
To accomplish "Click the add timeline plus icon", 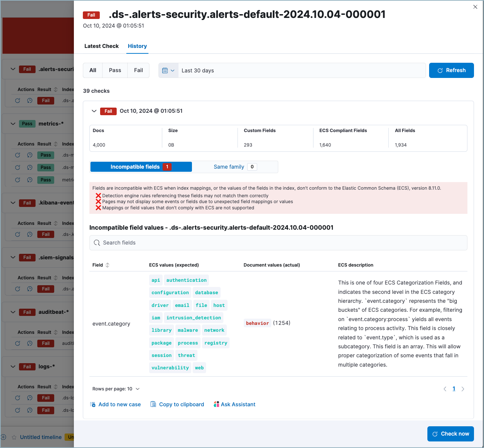I will pyautogui.click(x=3, y=437).
